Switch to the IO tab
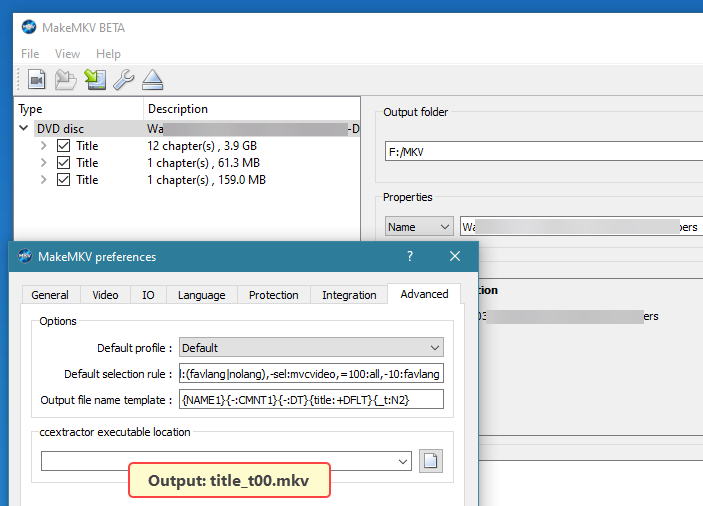 tap(148, 295)
